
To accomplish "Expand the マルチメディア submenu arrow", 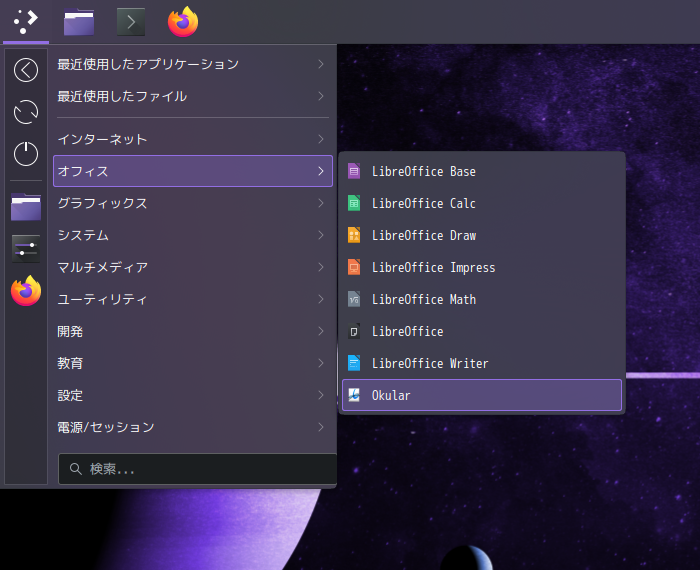I will pyautogui.click(x=321, y=267).
